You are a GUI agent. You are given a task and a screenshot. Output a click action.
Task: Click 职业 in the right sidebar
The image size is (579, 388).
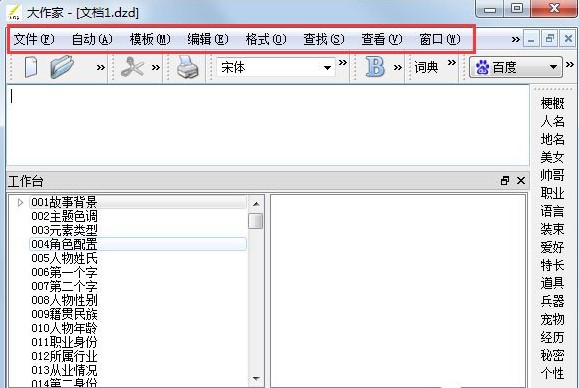coord(552,193)
